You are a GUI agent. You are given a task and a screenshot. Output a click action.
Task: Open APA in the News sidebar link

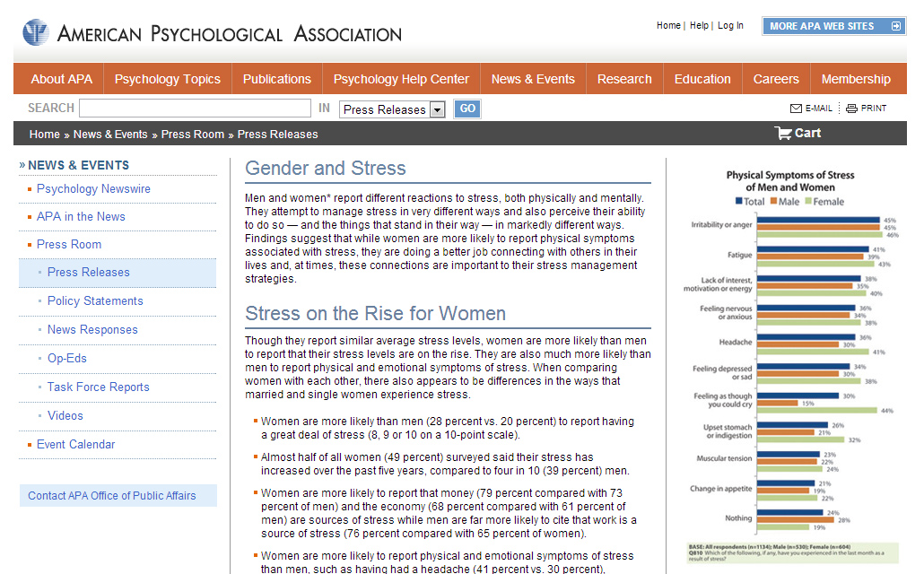coord(81,217)
